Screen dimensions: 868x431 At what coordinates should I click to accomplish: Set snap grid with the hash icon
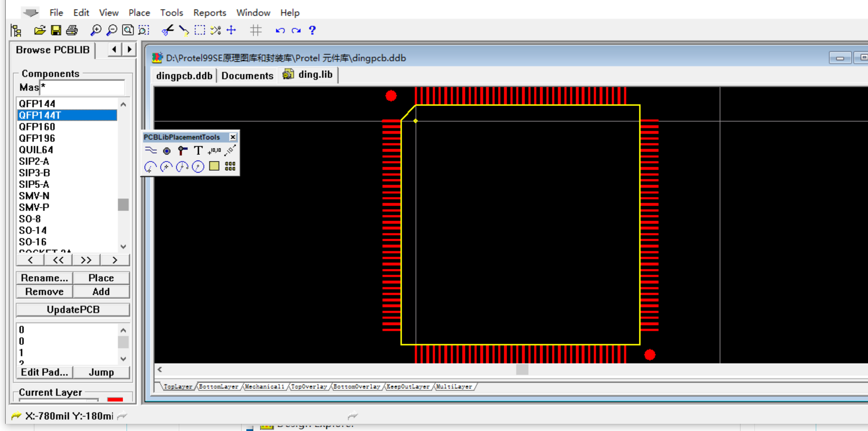pos(256,31)
